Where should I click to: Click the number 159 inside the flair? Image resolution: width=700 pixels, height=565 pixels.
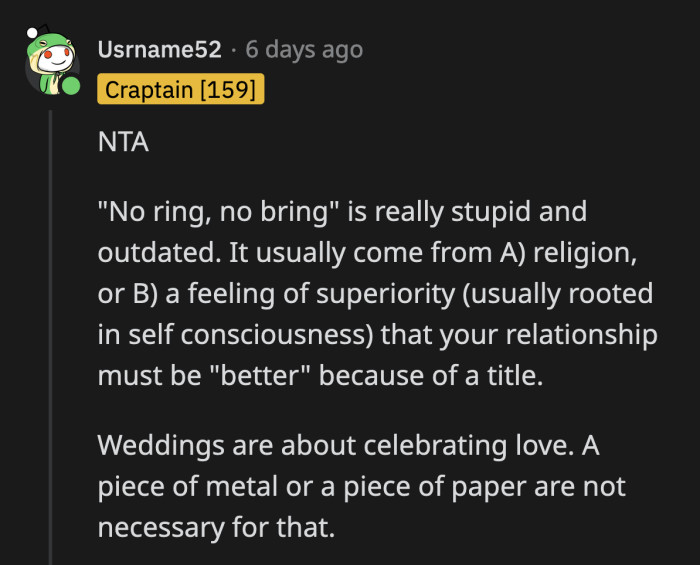pyautogui.click(x=230, y=90)
